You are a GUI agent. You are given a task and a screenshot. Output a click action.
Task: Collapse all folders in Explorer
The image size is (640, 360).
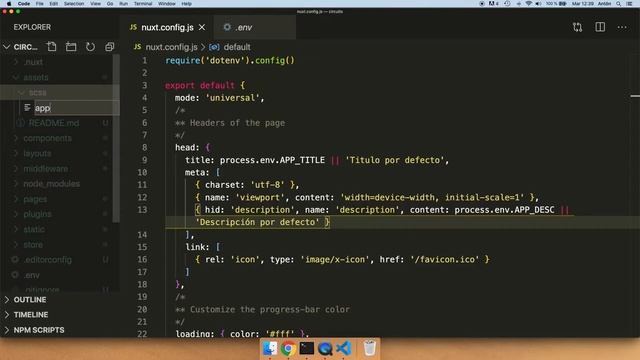click(x=109, y=47)
